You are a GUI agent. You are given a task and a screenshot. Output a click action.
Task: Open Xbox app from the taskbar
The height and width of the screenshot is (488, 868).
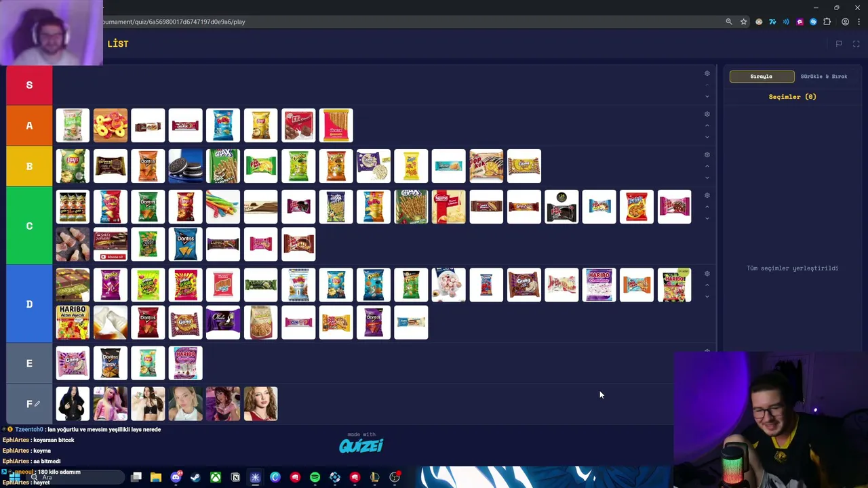[216, 477]
